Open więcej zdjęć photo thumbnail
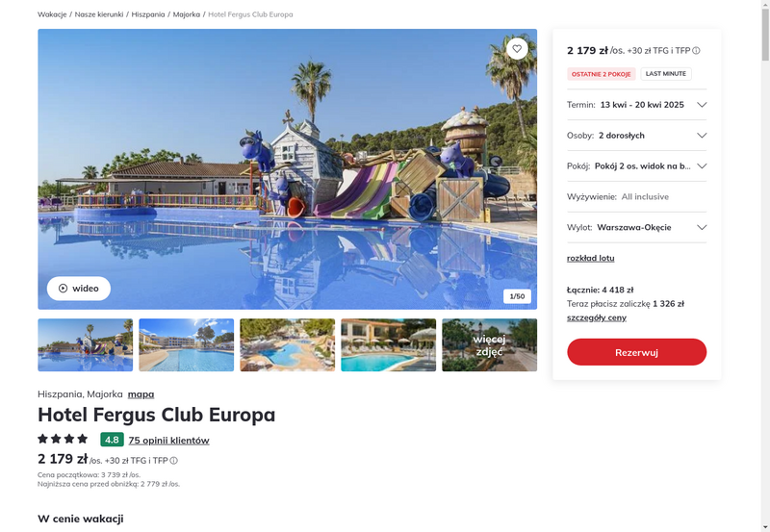Viewport: 770px width, 532px height. coord(489,345)
